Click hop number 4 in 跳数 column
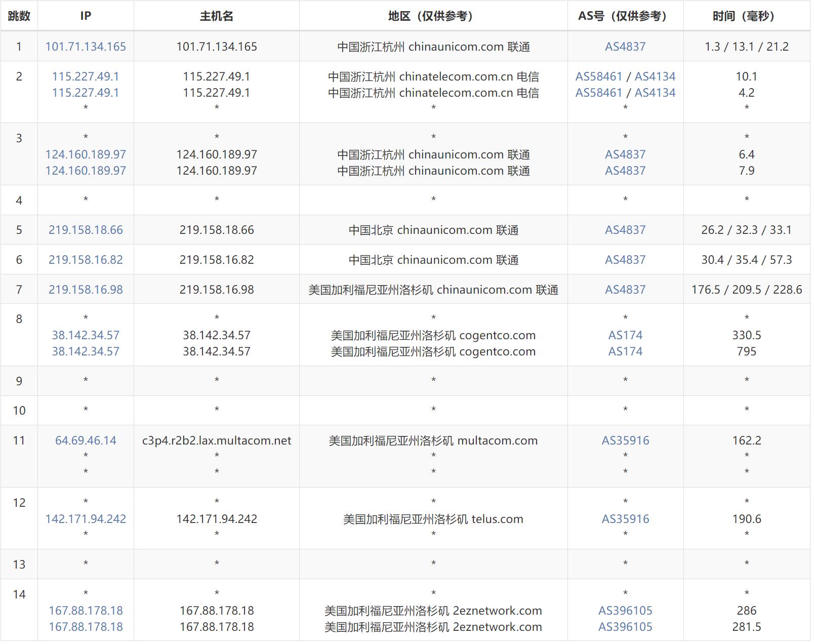 tap(19, 200)
